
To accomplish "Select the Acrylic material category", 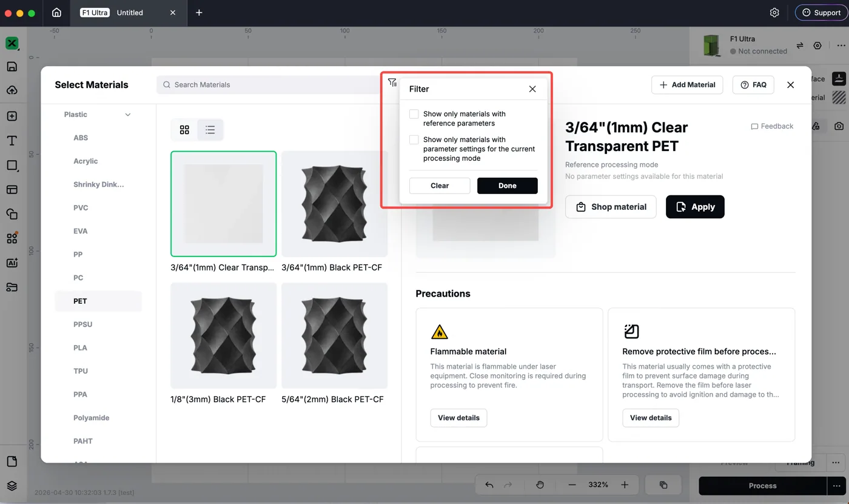I will pyautogui.click(x=86, y=161).
